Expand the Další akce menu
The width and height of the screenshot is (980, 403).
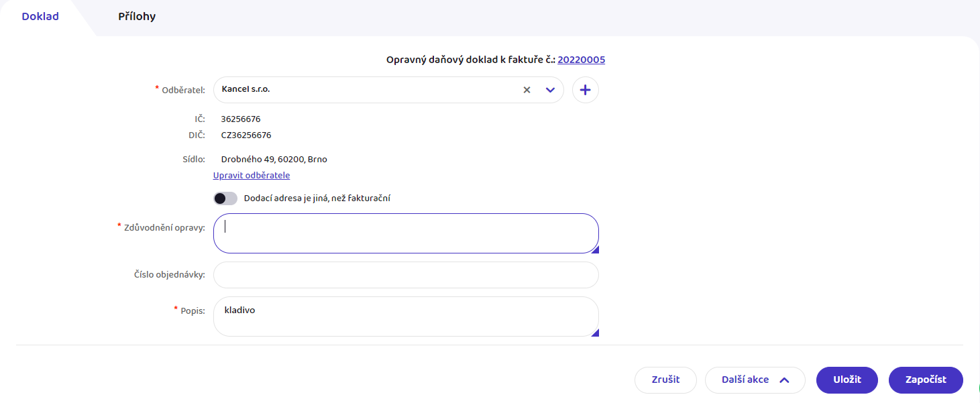pos(755,380)
